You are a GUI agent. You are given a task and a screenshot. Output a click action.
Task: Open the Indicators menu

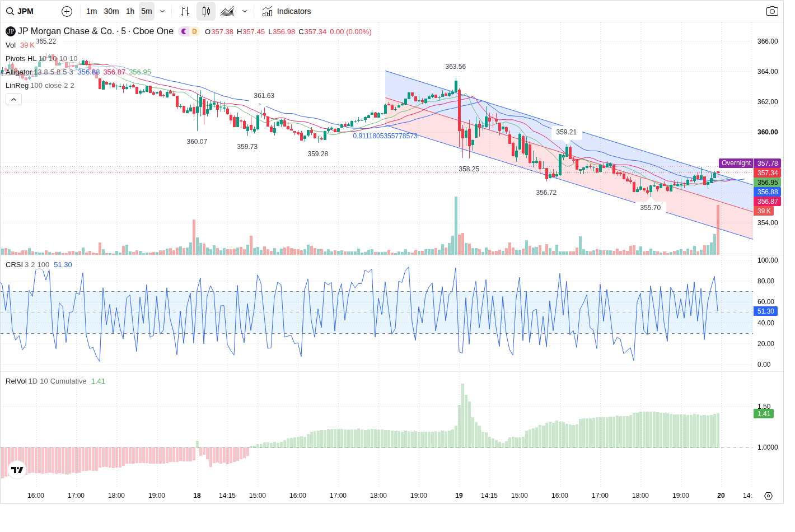287,11
